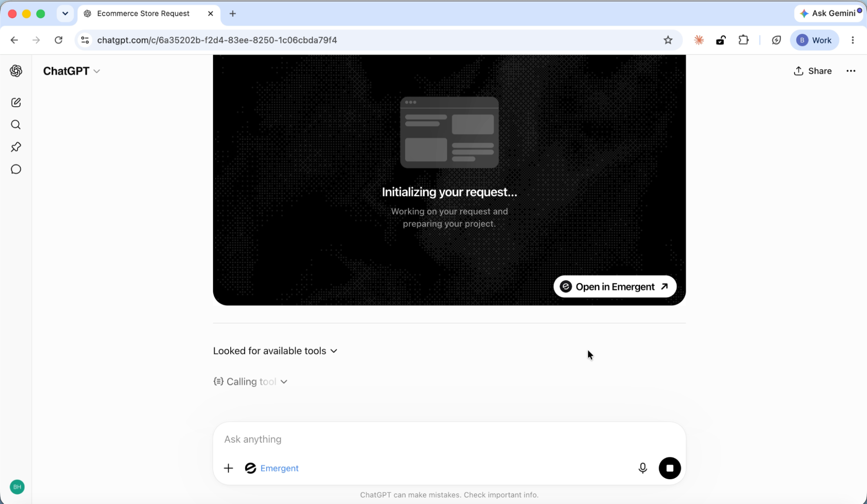Stop the response generation

pos(669,468)
